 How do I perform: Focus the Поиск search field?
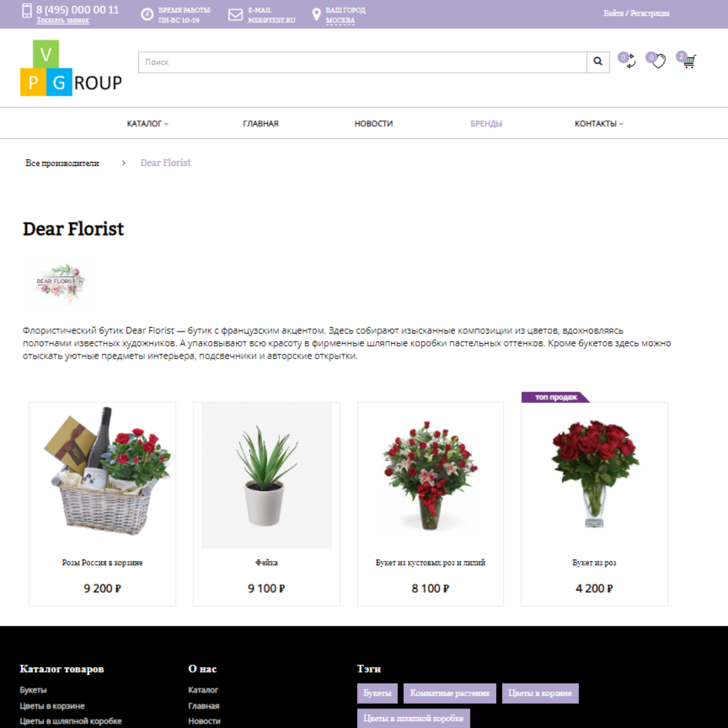coord(363,62)
